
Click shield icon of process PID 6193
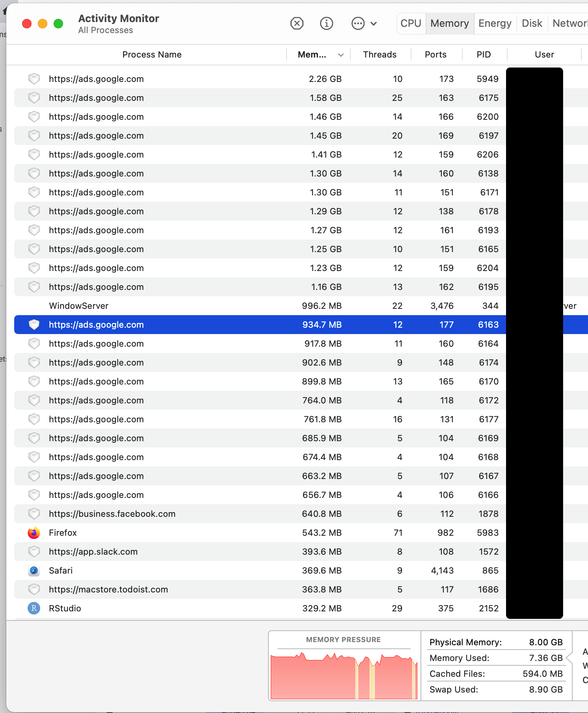tap(34, 230)
